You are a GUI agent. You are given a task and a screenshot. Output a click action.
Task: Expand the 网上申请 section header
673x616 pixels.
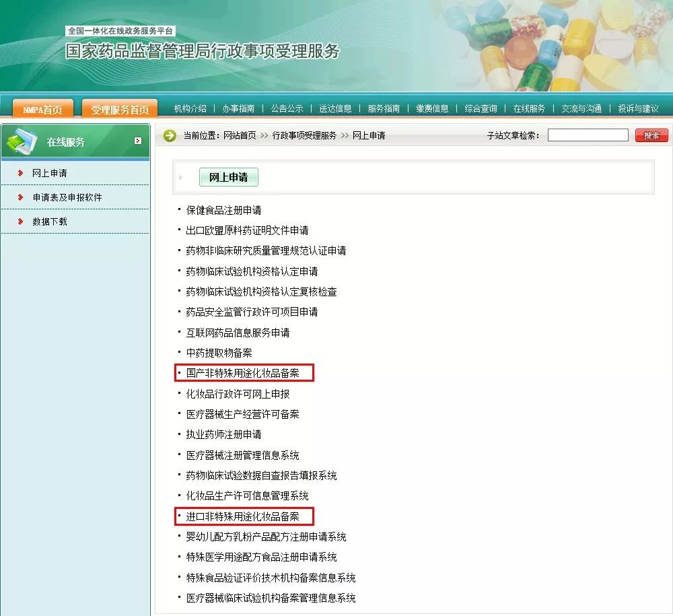227,177
